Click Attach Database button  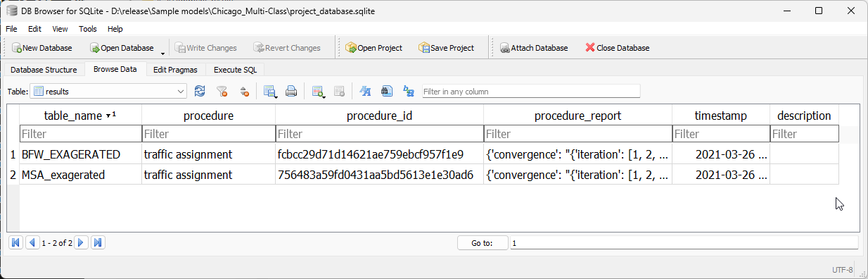click(x=533, y=48)
